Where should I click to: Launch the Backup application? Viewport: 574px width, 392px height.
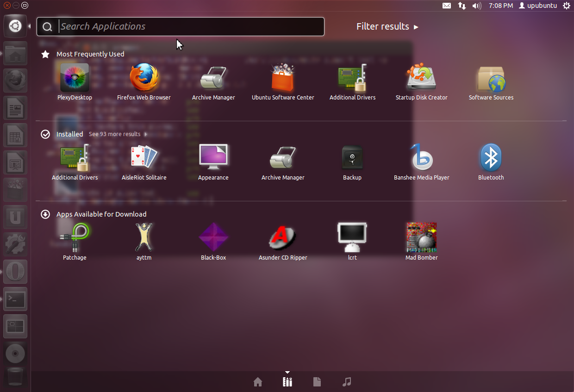click(x=352, y=162)
